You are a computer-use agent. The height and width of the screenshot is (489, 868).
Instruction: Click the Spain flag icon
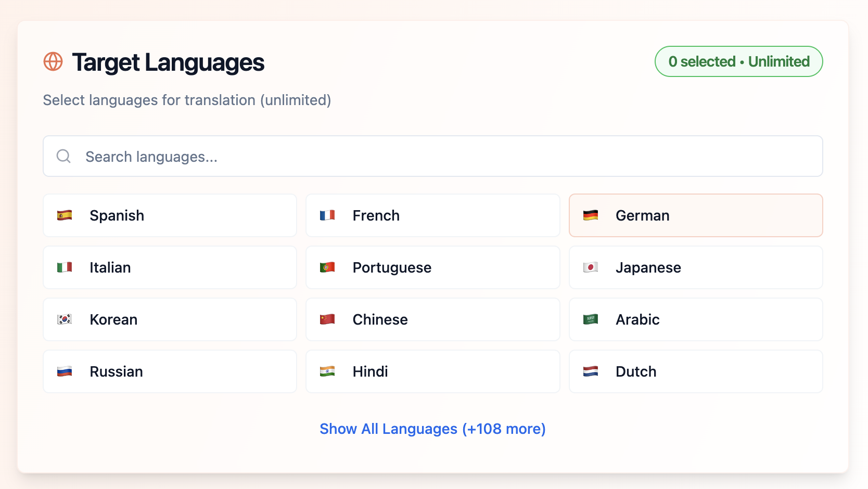click(65, 215)
